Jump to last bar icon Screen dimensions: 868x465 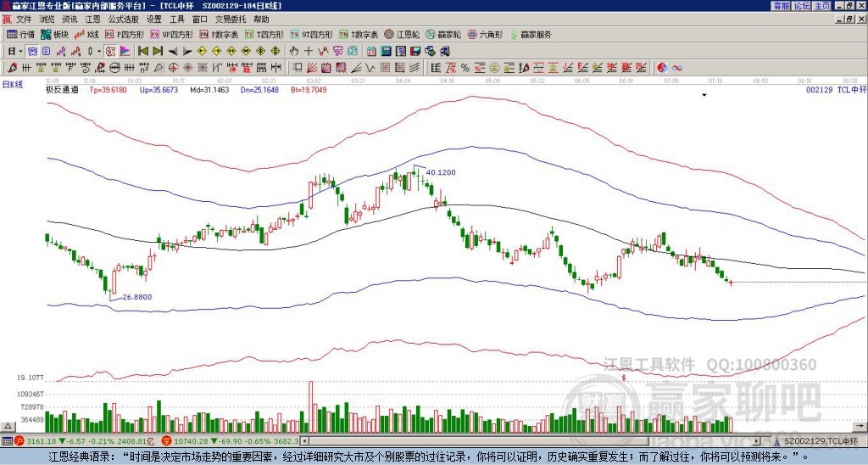(158, 52)
